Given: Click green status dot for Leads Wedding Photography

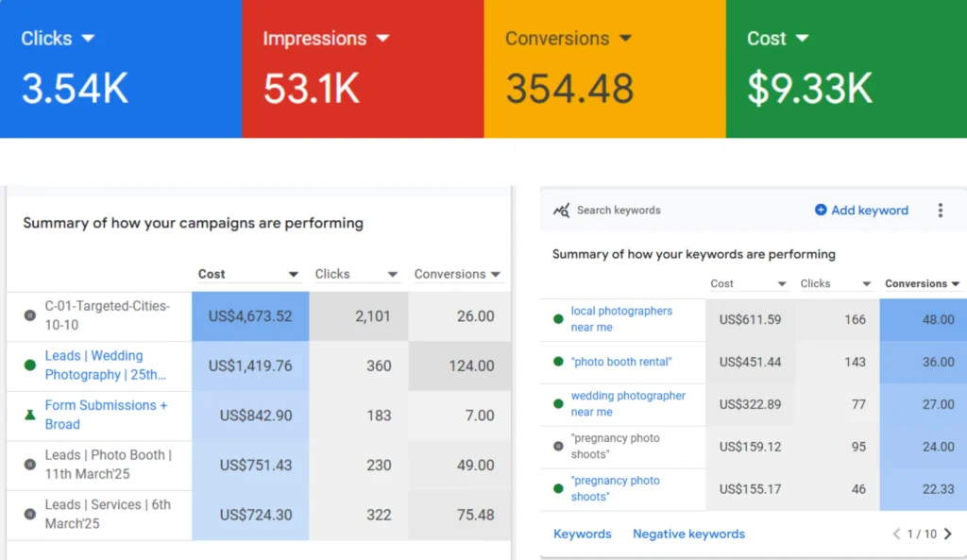Looking at the screenshot, I should click(29, 365).
